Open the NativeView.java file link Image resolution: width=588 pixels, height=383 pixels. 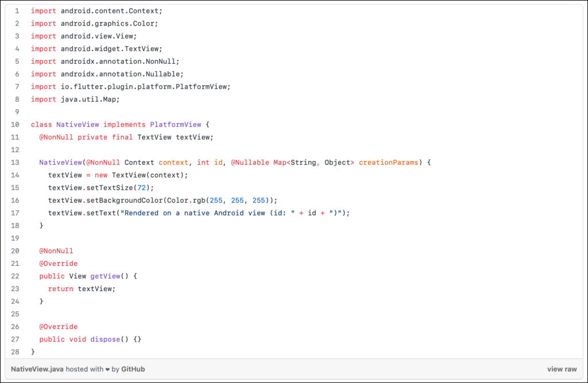pos(37,369)
